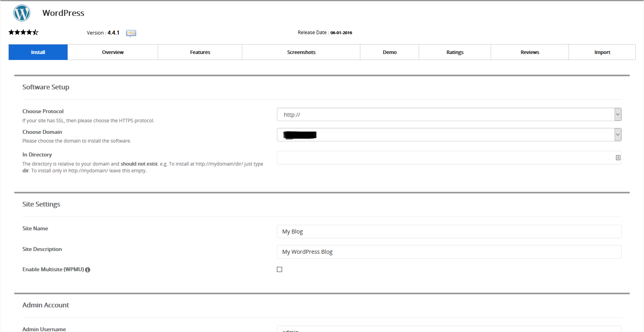Image resolution: width=644 pixels, height=332 pixels.
Task: View the Ratings tab
Action: (455, 52)
